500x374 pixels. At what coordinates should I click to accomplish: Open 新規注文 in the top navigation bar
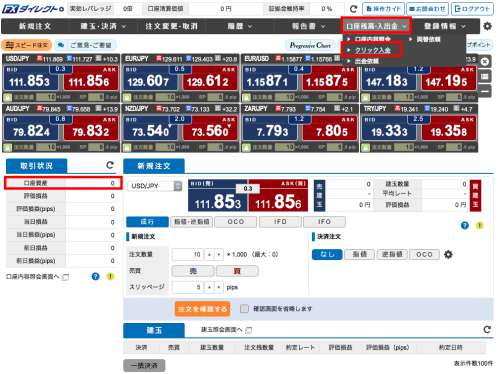35,26
